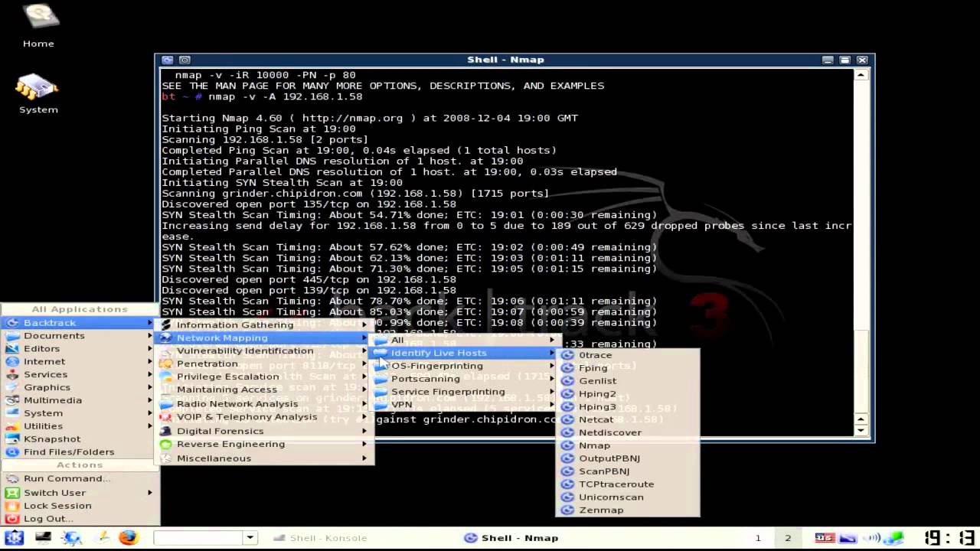Expand the VPN submenu

pos(464,405)
